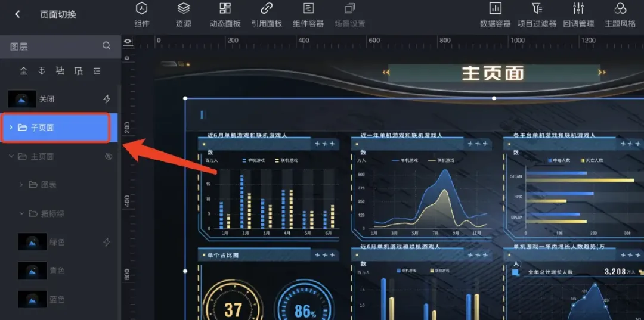Viewport: 644px width, 320px height.
Task: Open the 项目过滤器 project filter
Action: click(x=537, y=15)
